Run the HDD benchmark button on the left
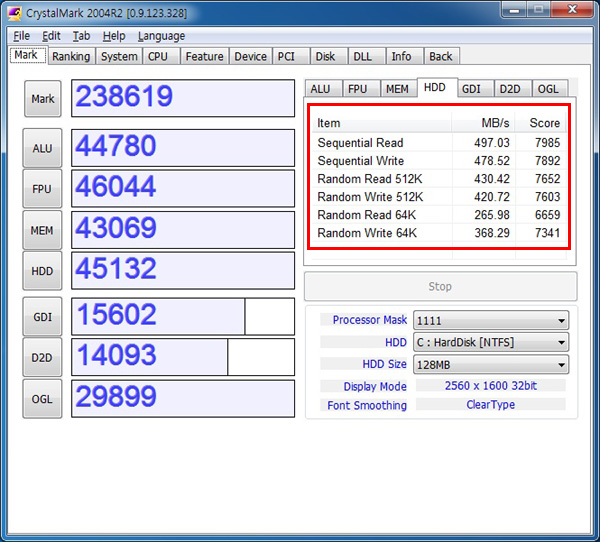The width and height of the screenshot is (600, 542). pyautogui.click(x=42, y=271)
